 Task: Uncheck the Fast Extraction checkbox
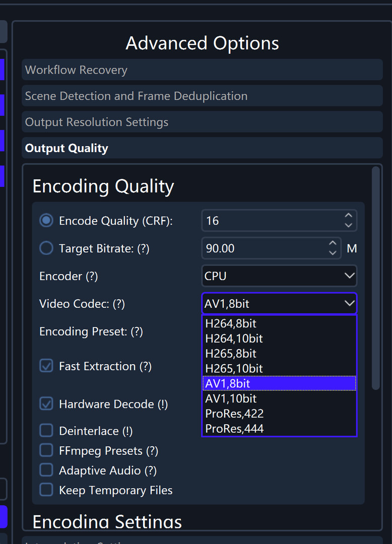pos(46,366)
